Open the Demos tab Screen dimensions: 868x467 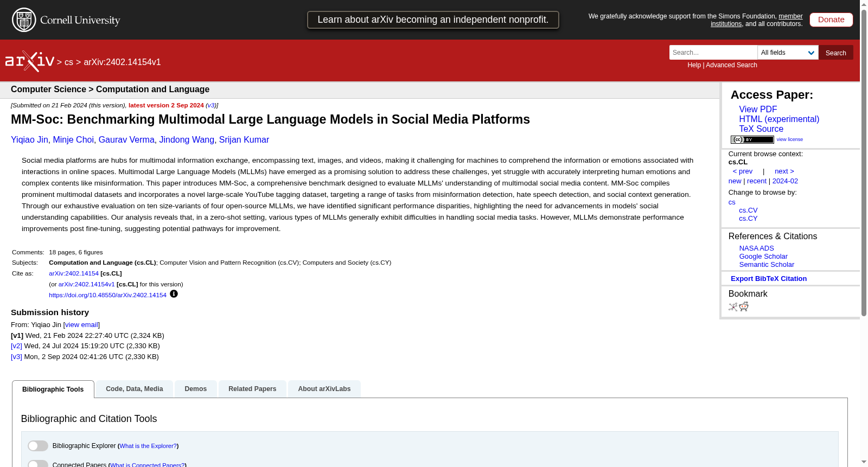196,389
